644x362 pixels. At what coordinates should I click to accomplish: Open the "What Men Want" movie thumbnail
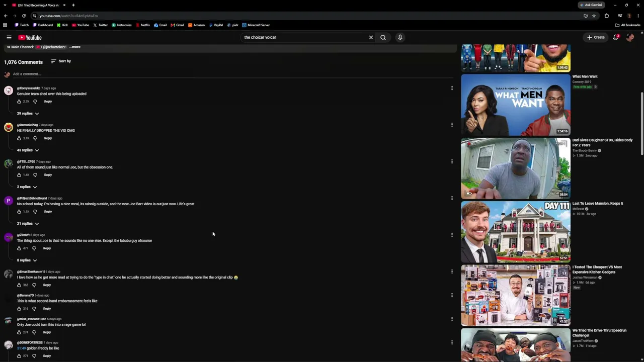516,105
